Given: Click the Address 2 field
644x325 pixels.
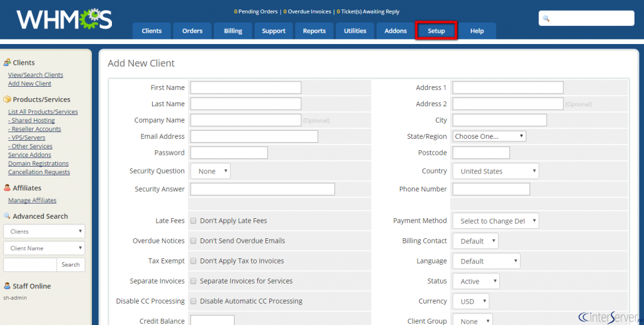Looking at the screenshot, I should 508,103.
